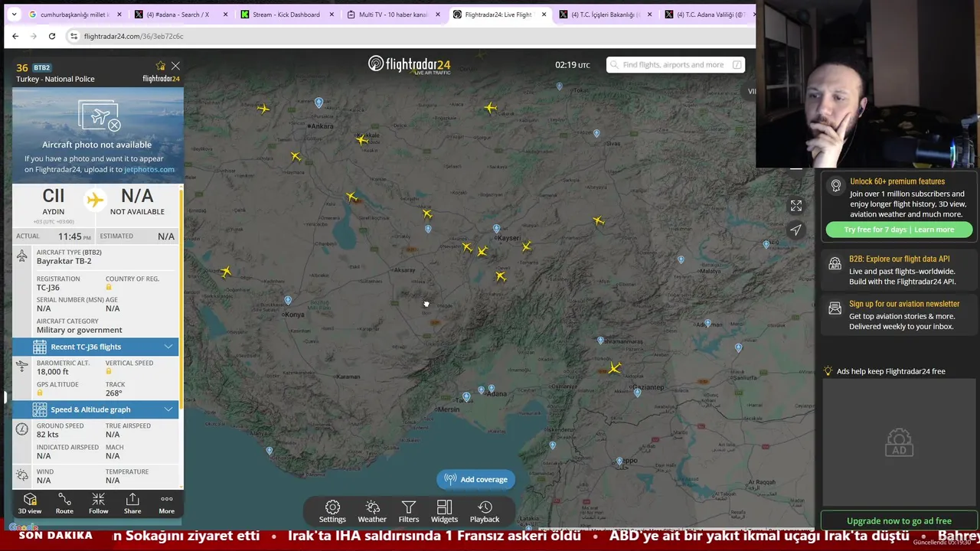Click Unlock 60+ premium features heading
Viewport: 980px width, 551px height.
(x=897, y=181)
